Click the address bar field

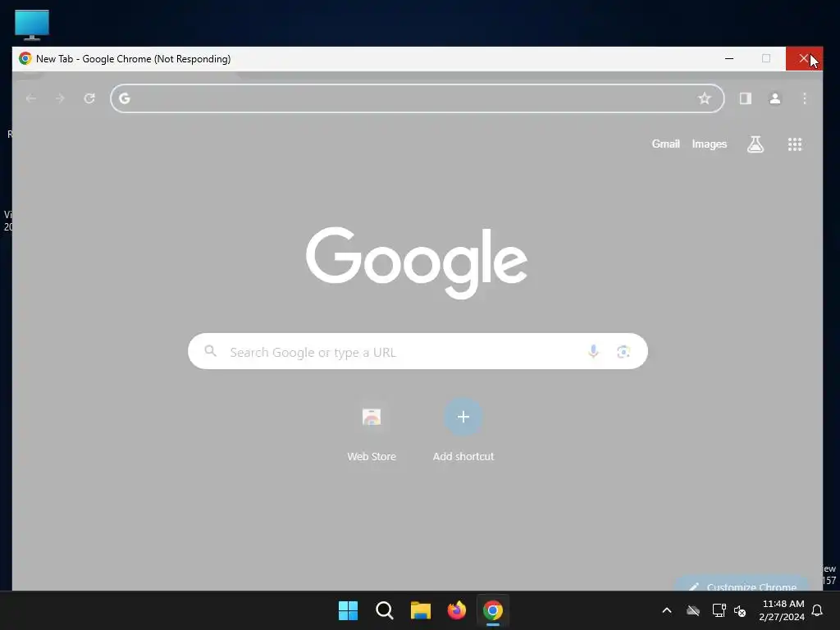(417, 98)
